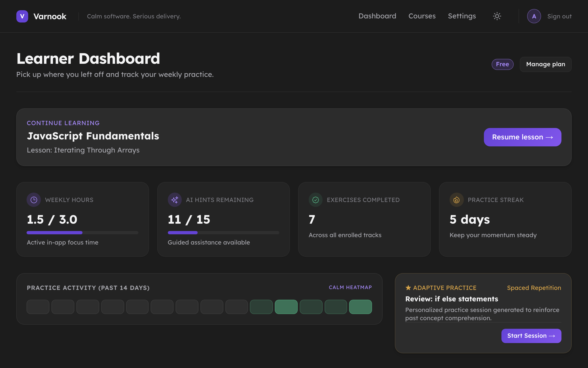Start the adaptive practice session
This screenshot has width=588, height=368.
pos(531,336)
